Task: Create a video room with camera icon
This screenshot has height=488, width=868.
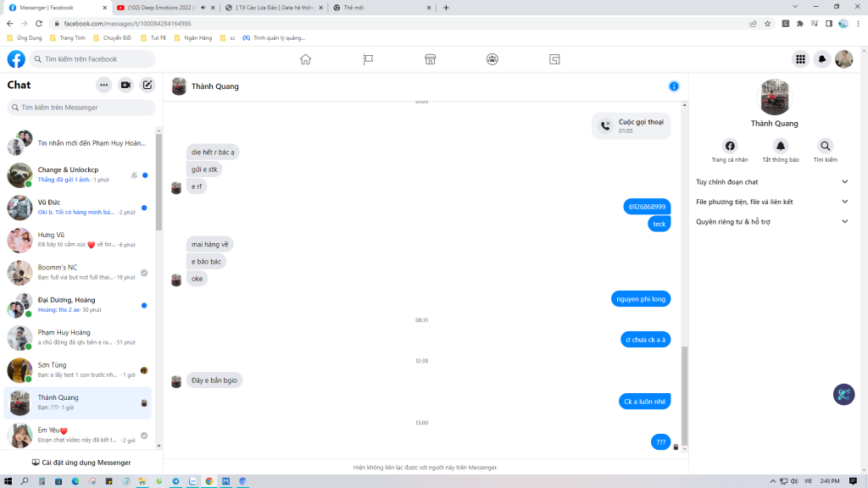Action: click(x=125, y=85)
